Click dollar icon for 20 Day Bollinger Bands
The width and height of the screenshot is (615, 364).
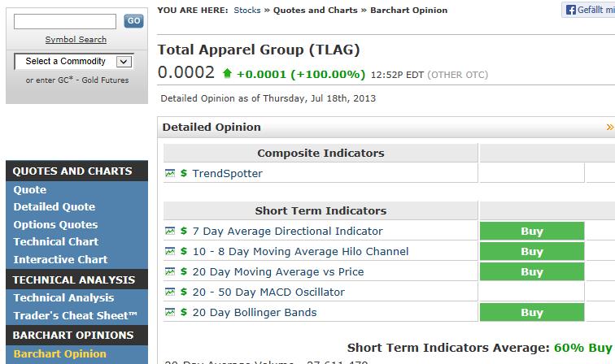point(184,312)
